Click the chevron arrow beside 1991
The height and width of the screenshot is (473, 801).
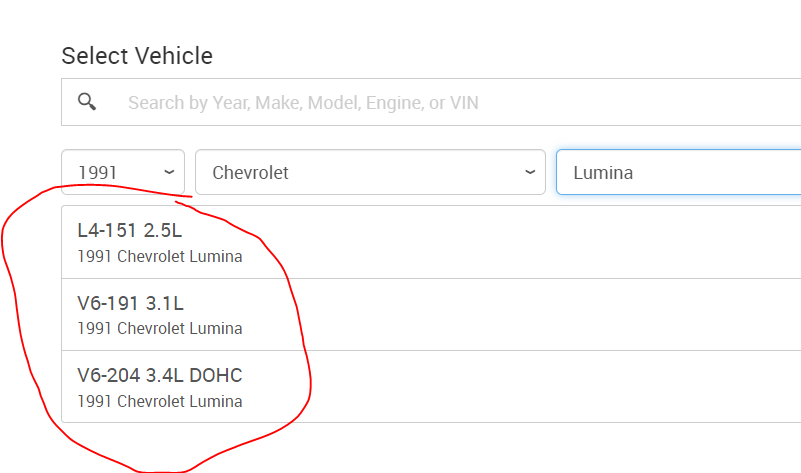pos(169,172)
